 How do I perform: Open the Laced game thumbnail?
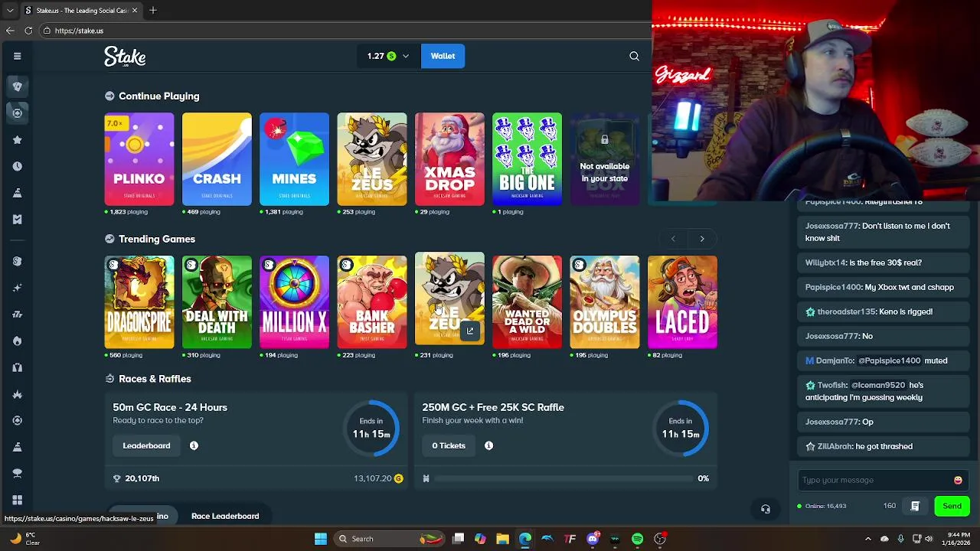pos(682,302)
